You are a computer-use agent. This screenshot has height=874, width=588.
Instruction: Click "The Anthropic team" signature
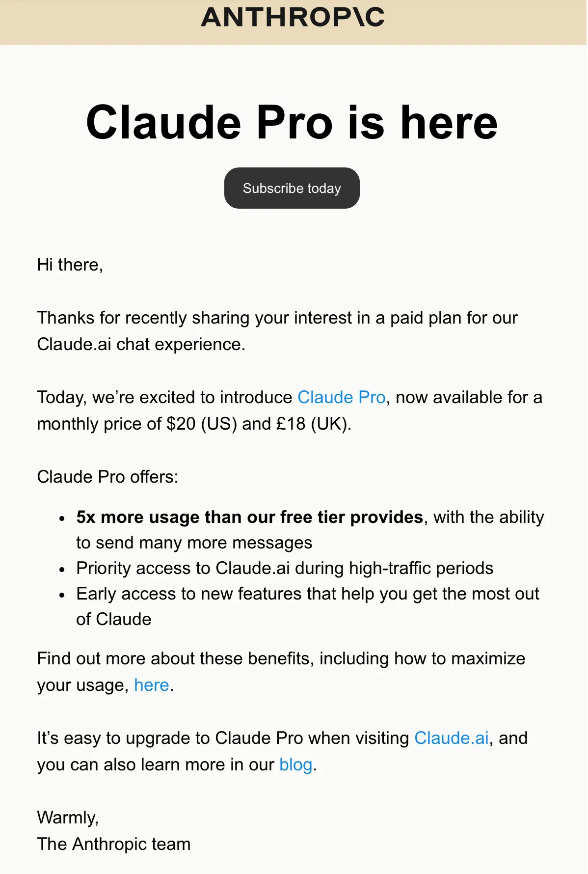point(113,844)
